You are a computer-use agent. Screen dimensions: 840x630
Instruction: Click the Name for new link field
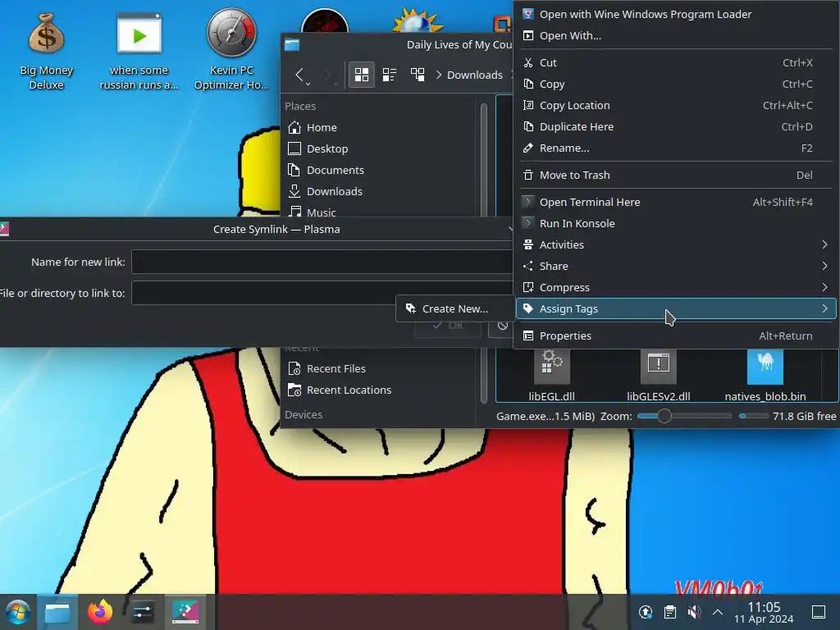(x=322, y=262)
